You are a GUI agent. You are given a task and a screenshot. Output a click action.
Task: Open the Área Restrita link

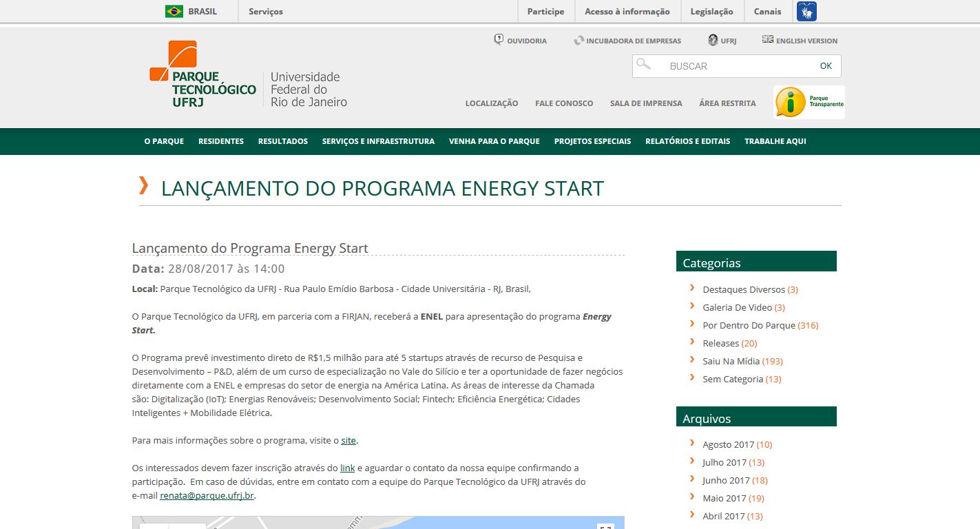point(727,103)
